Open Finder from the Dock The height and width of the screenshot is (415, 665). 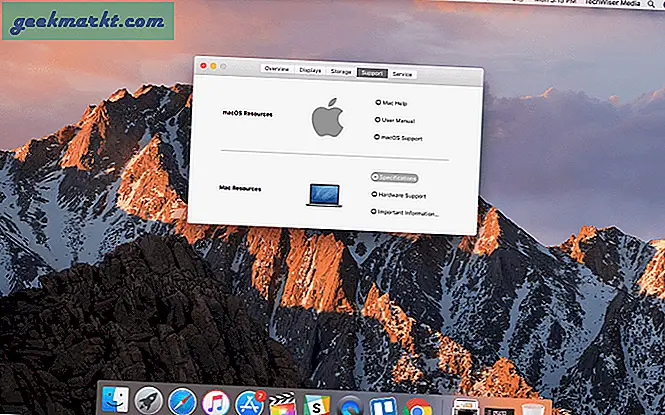[115, 399]
